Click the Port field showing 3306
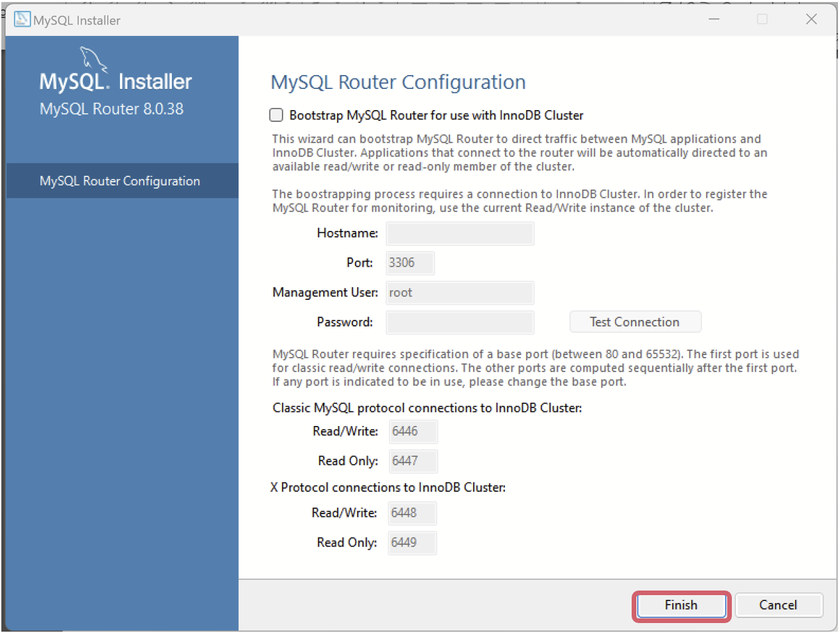This screenshot has width=840, height=633. point(410,263)
